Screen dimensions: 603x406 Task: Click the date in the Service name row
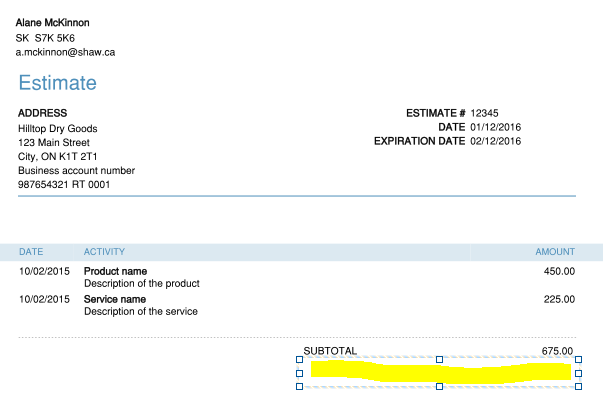point(45,299)
